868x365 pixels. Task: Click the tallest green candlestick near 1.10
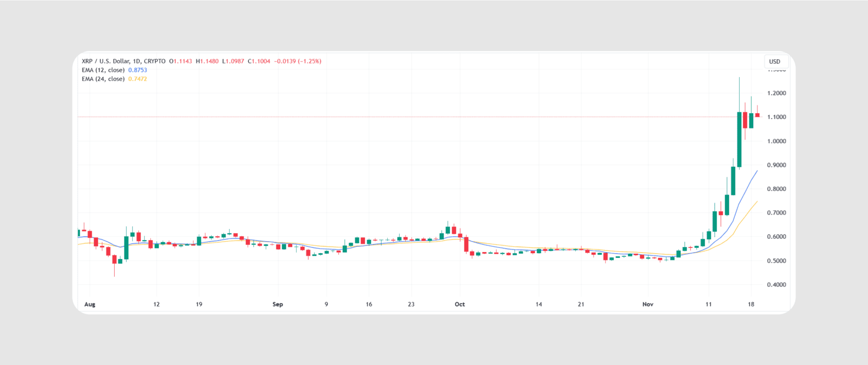tap(739, 140)
